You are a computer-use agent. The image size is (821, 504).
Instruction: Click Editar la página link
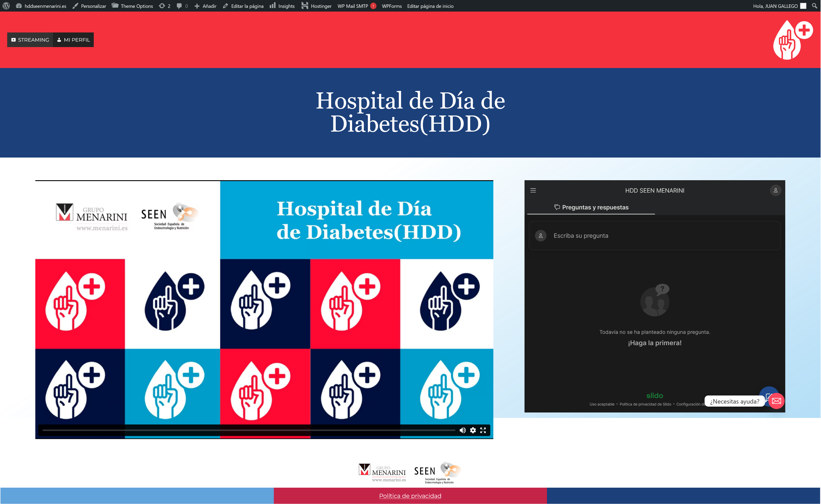(x=243, y=6)
